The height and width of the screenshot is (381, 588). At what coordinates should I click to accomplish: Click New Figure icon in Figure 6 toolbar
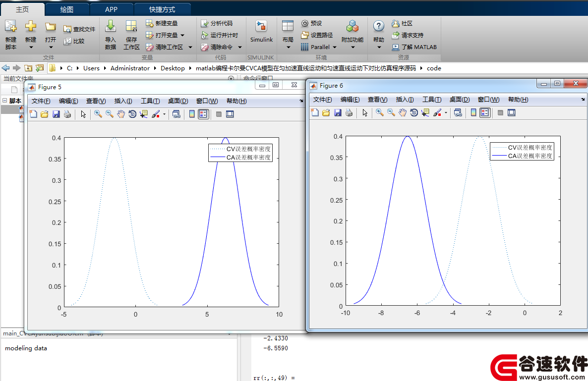pos(315,113)
